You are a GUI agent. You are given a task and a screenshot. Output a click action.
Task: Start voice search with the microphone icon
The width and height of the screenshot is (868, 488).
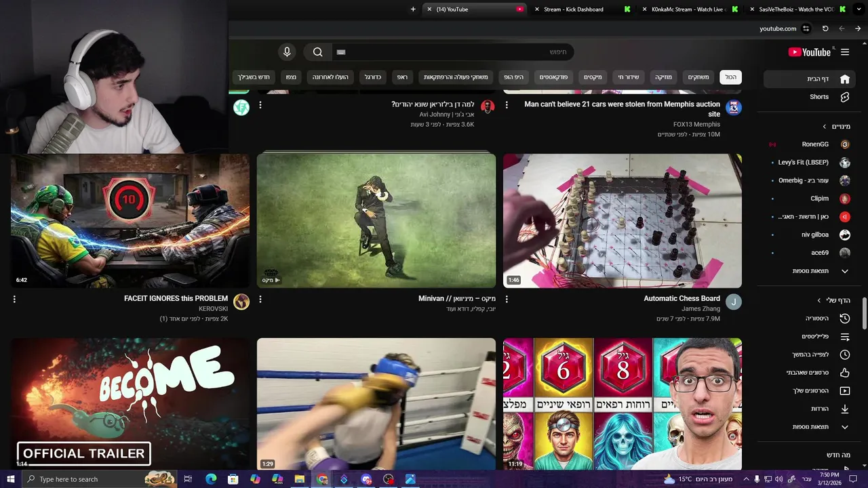pyautogui.click(x=287, y=52)
